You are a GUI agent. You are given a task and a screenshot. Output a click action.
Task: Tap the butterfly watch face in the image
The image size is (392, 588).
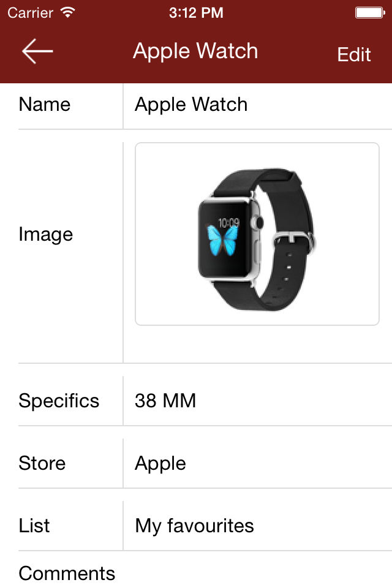(x=223, y=240)
